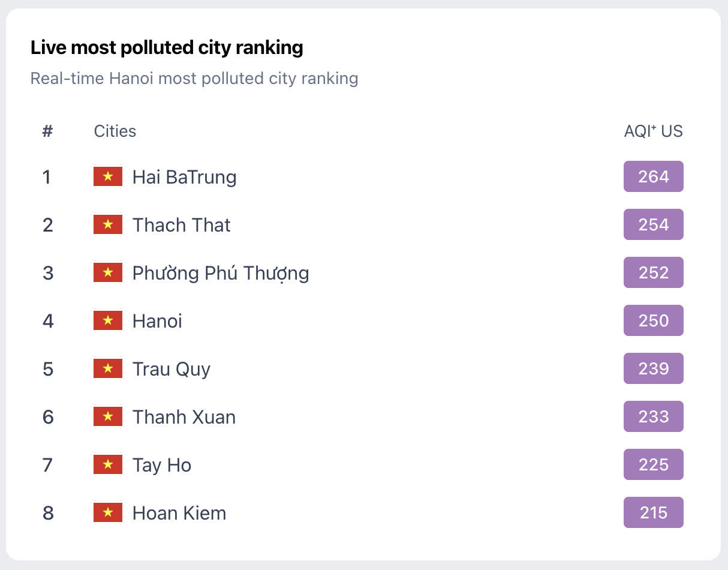Click the purple 264 AQI badge

coord(653,176)
